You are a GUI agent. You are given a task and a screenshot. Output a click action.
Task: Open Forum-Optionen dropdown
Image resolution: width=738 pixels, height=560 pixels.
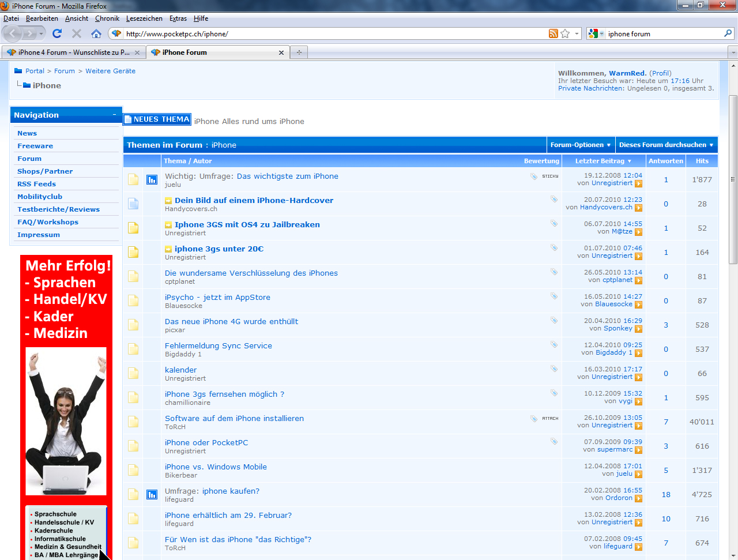tap(580, 145)
